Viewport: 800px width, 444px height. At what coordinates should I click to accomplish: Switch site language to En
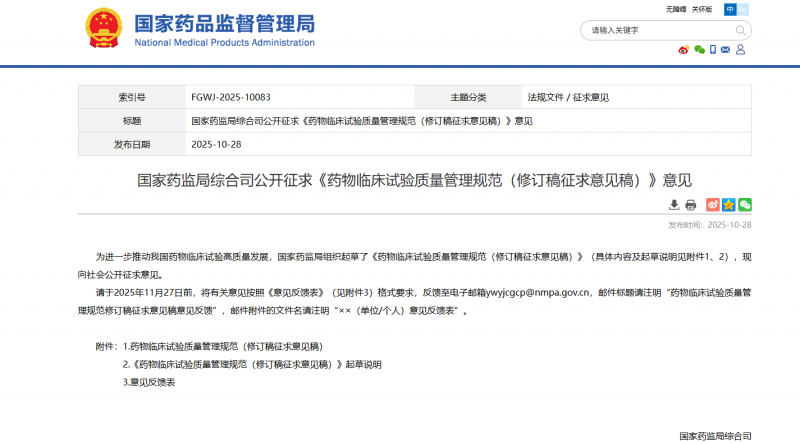(744, 9)
